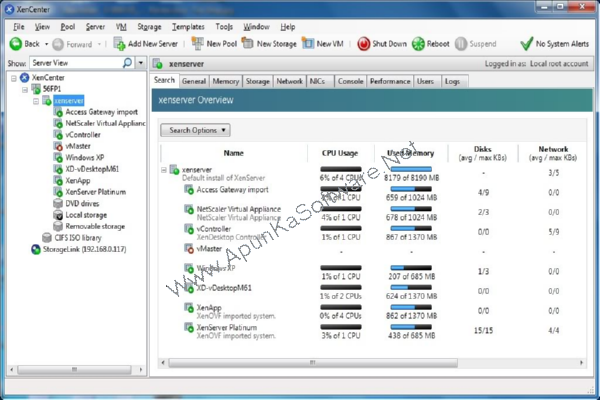Viewport: 600px width, 400px height.
Task: Sort by the Name column header
Action: 233,153
